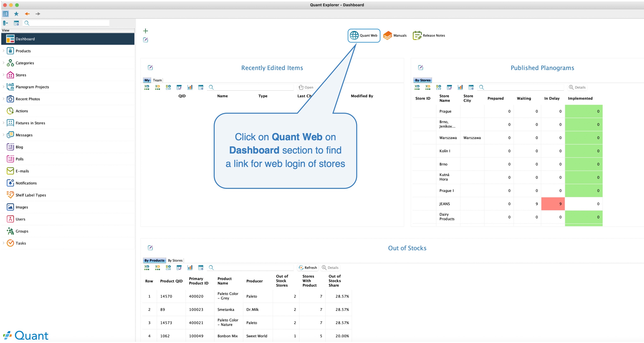The width and height of the screenshot is (644, 343).
Task: Go forward with the gray arrow
Action: tap(38, 14)
